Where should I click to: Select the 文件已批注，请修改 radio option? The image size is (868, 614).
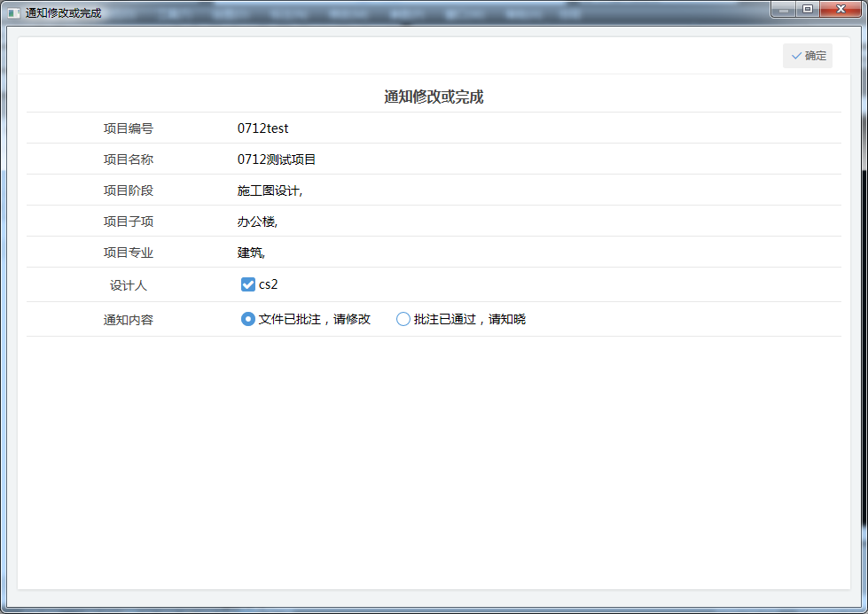(x=248, y=319)
